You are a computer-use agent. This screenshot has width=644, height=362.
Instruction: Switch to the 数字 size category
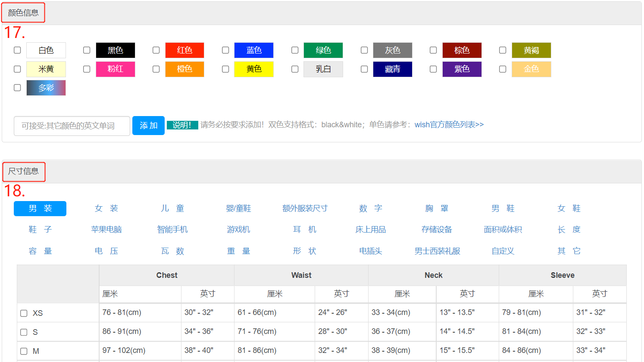point(371,208)
